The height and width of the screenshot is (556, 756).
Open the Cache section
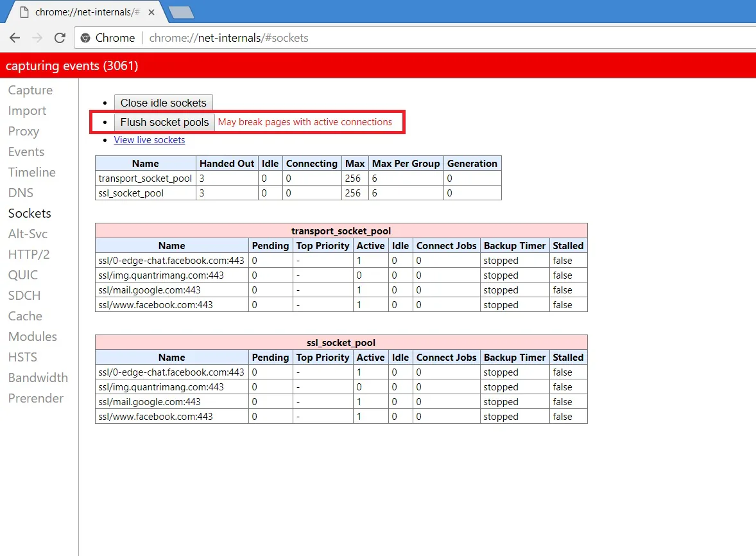pyautogui.click(x=25, y=316)
